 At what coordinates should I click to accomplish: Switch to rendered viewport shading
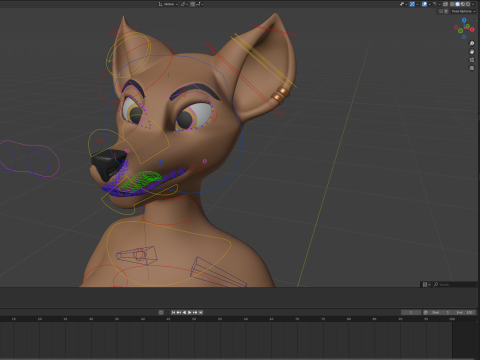point(468,4)
